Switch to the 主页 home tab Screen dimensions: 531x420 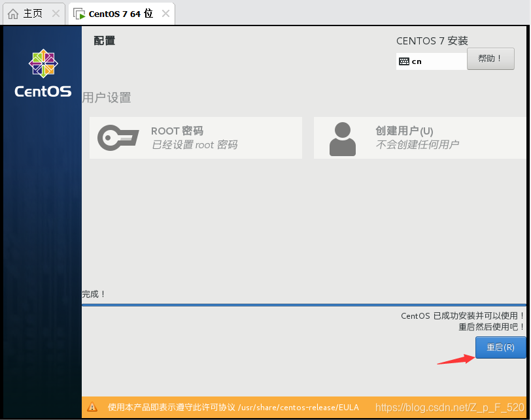tap(33, 14)
